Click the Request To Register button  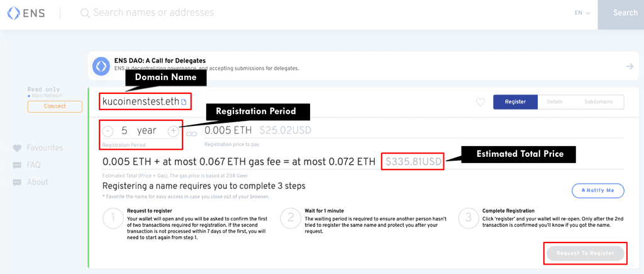(x=586, y=253)
